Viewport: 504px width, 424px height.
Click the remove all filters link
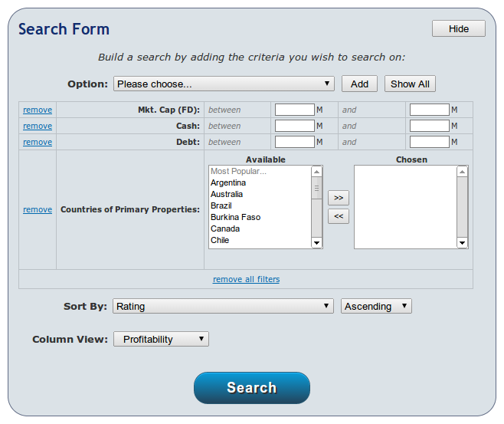tap(246, 279)
